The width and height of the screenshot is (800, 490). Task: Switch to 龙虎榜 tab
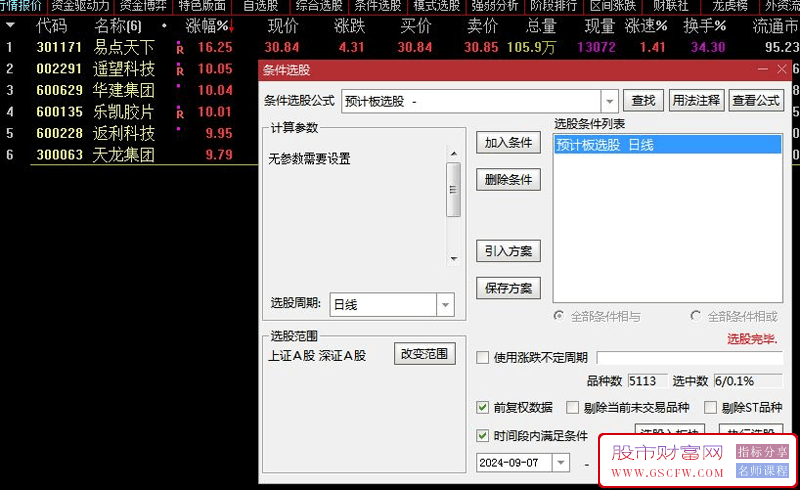pos(730,6)
